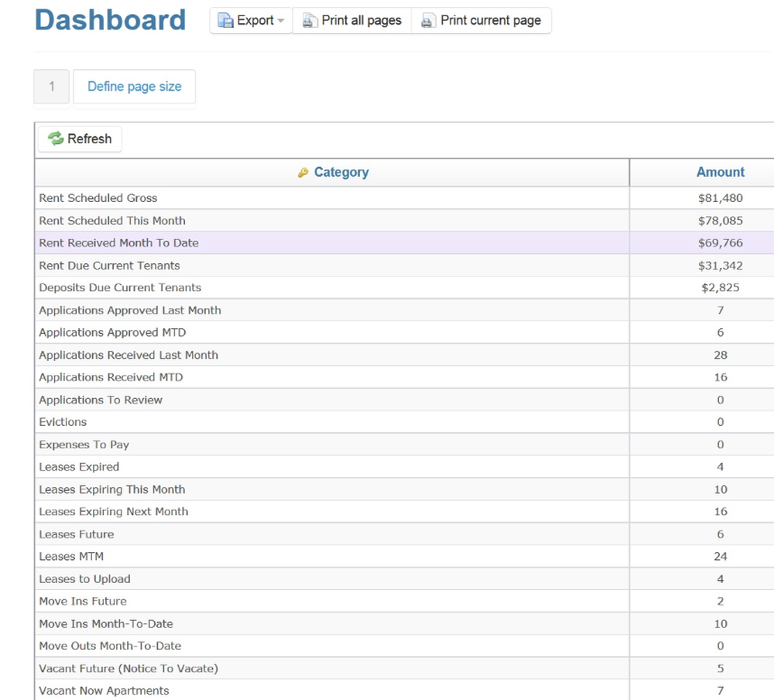Select page 1 in the pager
This screenshot has height=700, width=774.
[x=50, y=87]
